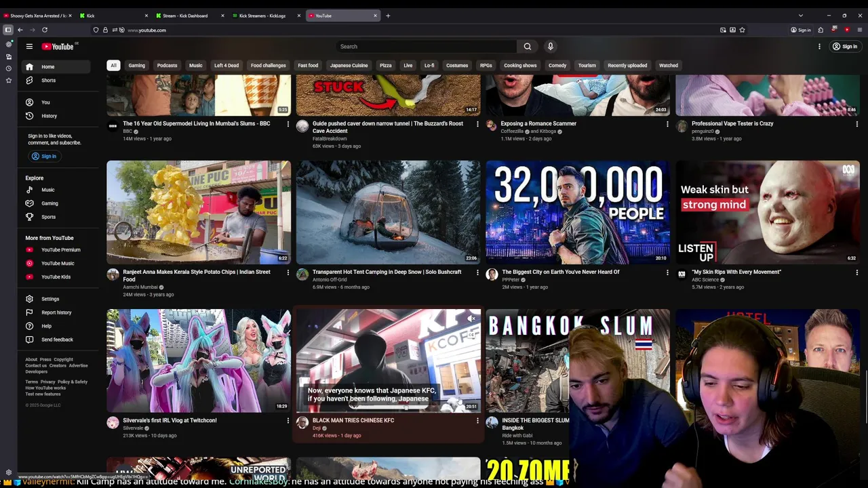Select the Podcasts filter chip
Image resolution: width=868 pixels, height=488 pixels.
tap(167, 66)
